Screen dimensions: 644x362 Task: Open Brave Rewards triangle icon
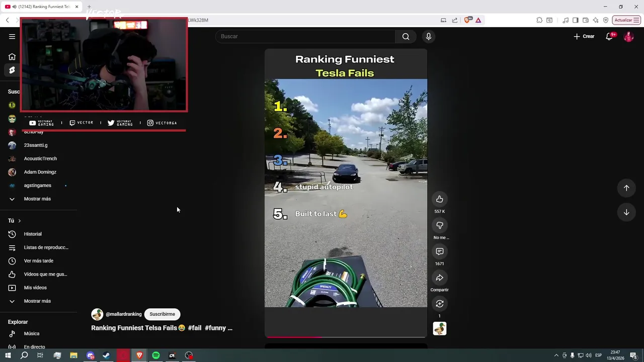point(478,20)
